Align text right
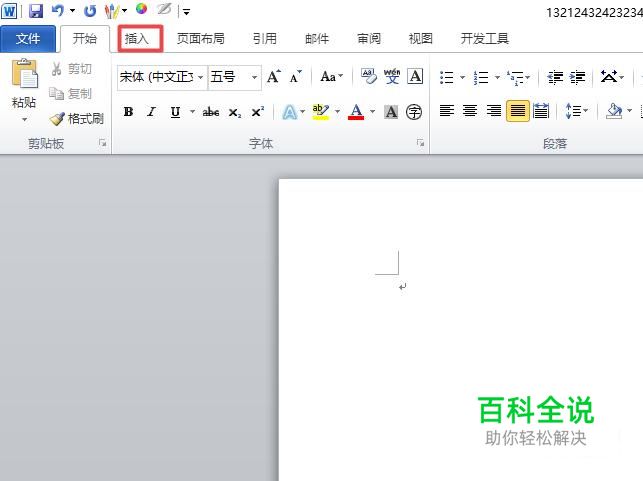 [x=493, y=111]
